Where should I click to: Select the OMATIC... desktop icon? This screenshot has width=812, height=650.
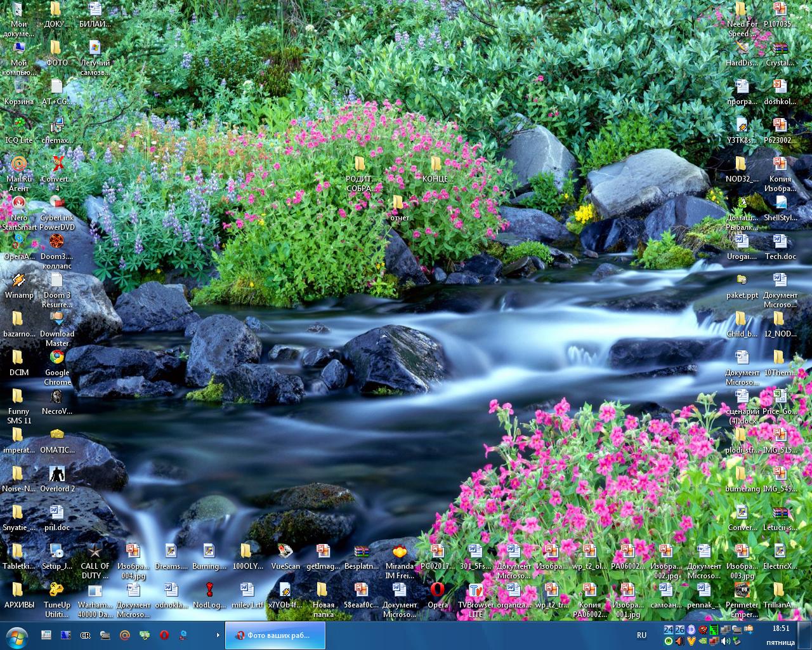click(x=57, y=441)
